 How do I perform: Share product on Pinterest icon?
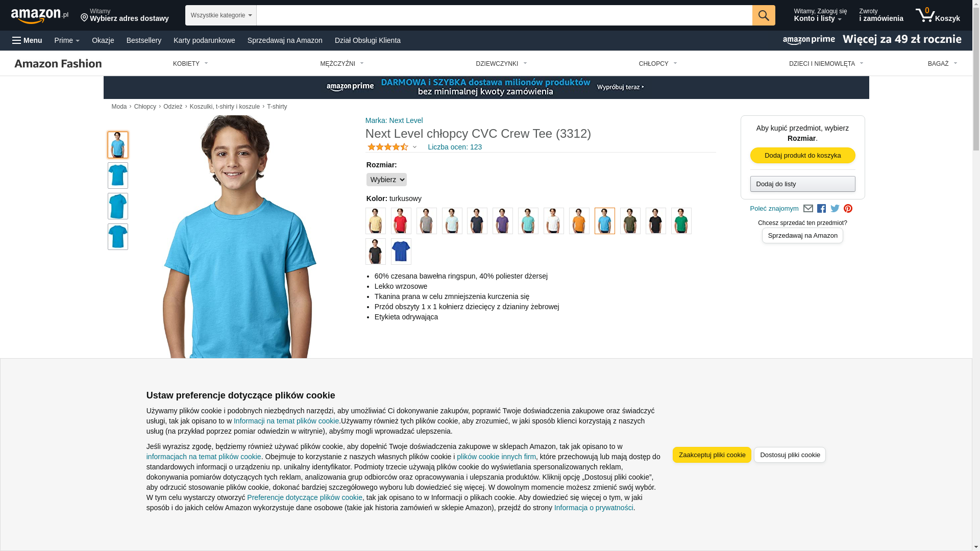pos(848,209)
